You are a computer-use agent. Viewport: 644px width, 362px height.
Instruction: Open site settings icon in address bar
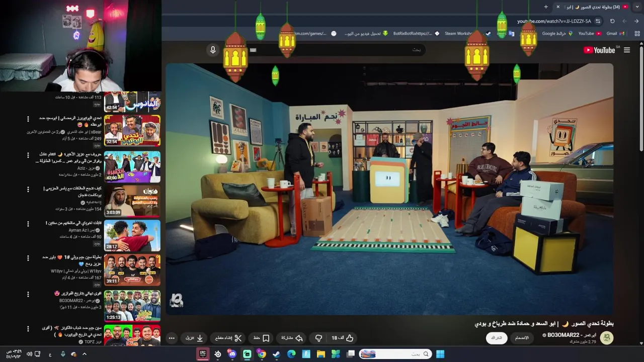coord(598,21)
